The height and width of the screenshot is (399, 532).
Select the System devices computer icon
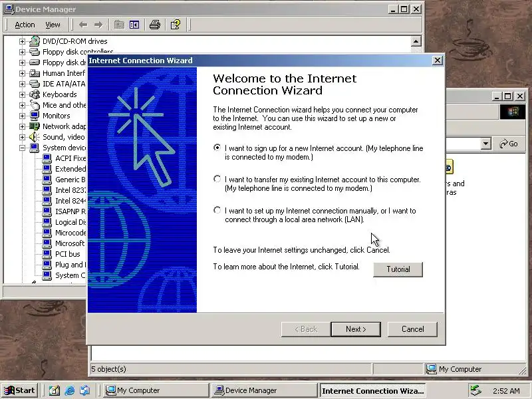pyautogui.click(x=35, y=148)
